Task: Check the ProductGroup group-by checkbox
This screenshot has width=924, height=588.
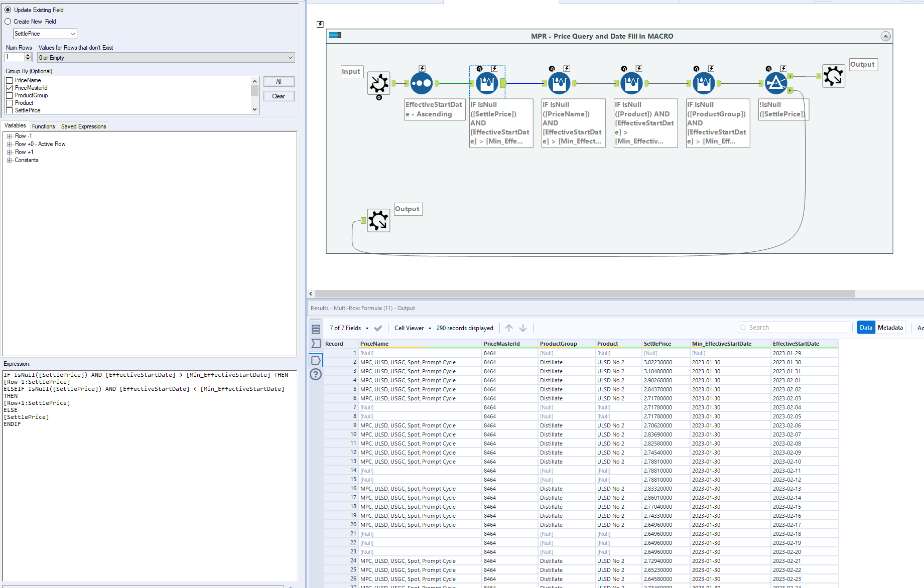Action: pyautogui.click(x=9, y=95)
